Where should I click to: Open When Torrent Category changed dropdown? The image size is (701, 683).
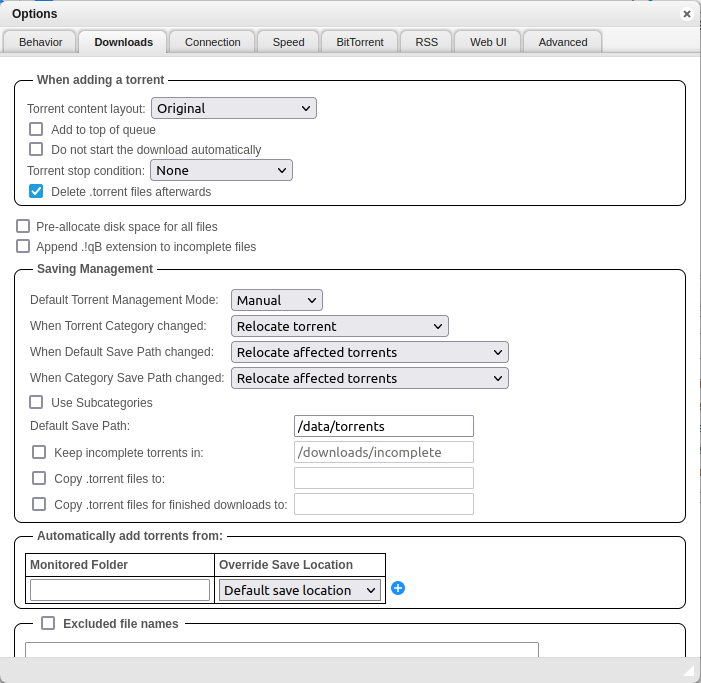click(339, 326)
